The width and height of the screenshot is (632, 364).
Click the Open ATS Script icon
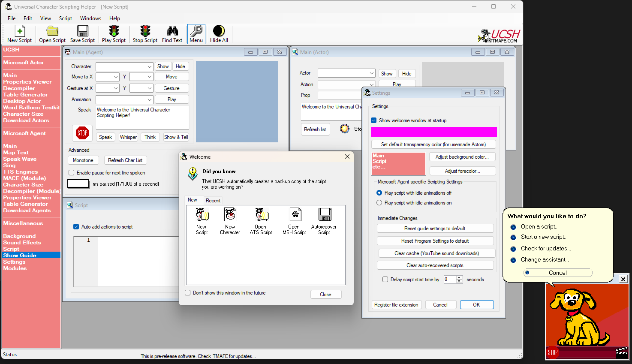(261, 214)
